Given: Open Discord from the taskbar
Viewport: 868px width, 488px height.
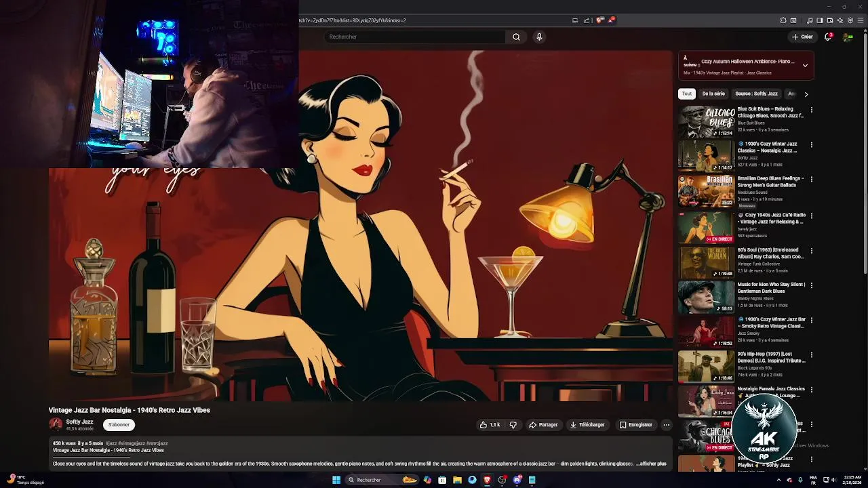Looking at the screenshot, I should coord(517,480).
